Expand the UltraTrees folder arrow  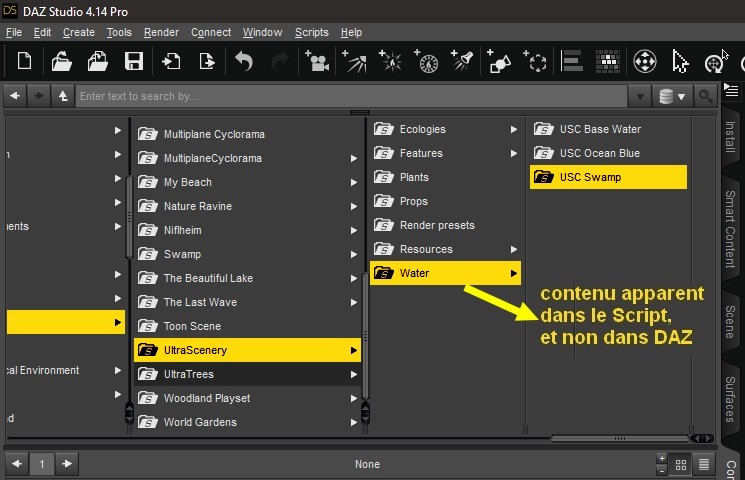(353, 374)
